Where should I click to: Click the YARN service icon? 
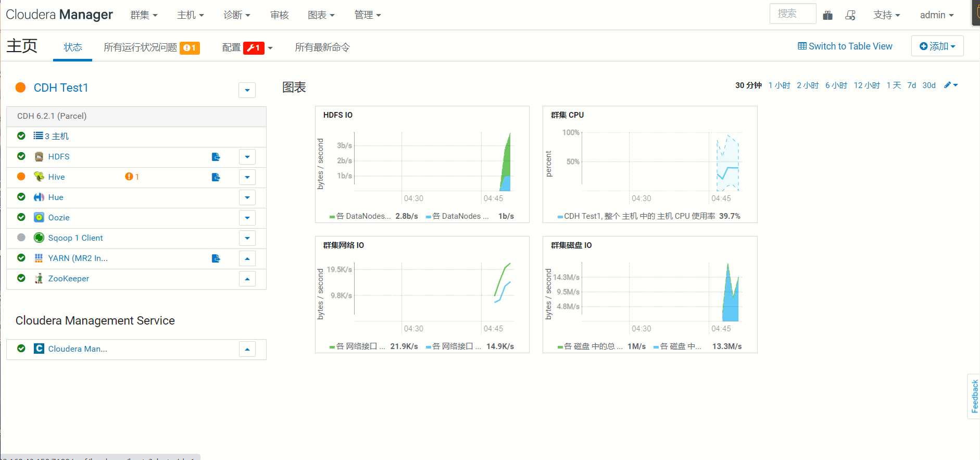click(x=39, y=258)
